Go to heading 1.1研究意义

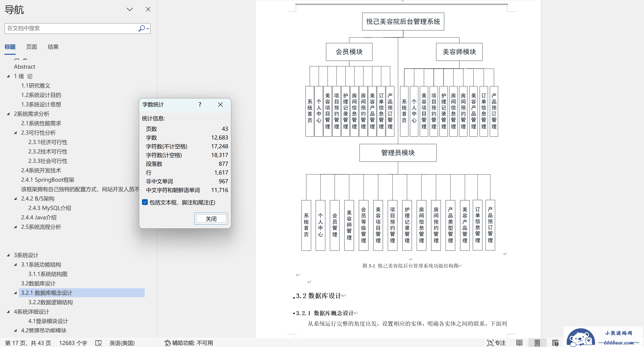click(x=35, y=86)
